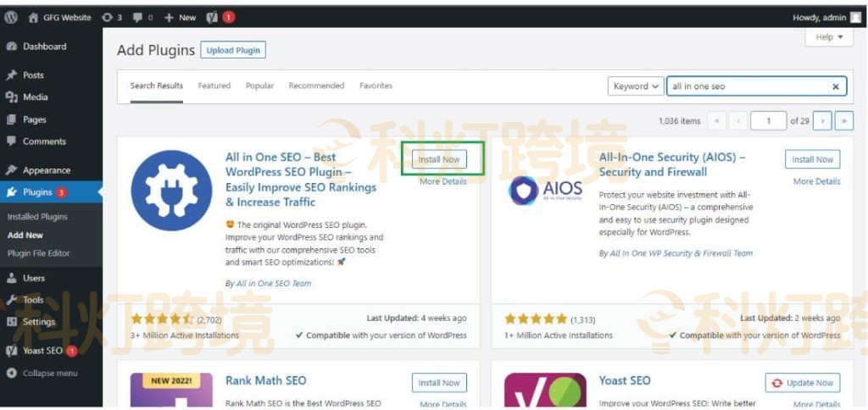This screenshot has height=410, width=868.
Task: Click the Yoast SEO plugin title
Action: [625, 380]
